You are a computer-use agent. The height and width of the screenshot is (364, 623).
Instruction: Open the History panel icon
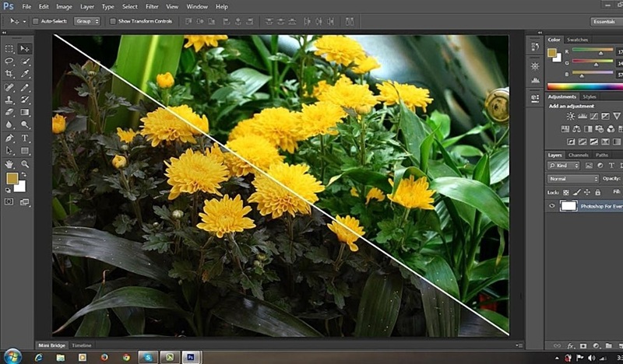click(535, 47)
